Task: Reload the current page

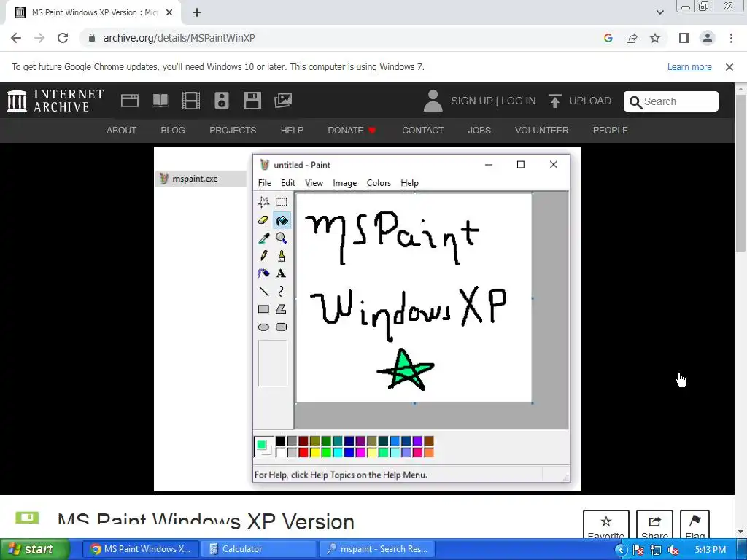Action: pyautogui.click(x=63, y=38)
